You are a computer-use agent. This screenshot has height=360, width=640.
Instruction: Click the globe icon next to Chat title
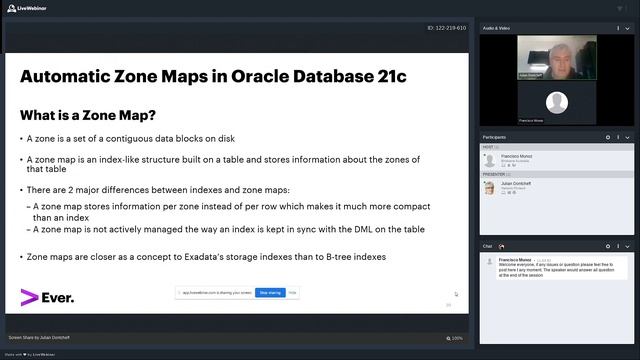501,246
